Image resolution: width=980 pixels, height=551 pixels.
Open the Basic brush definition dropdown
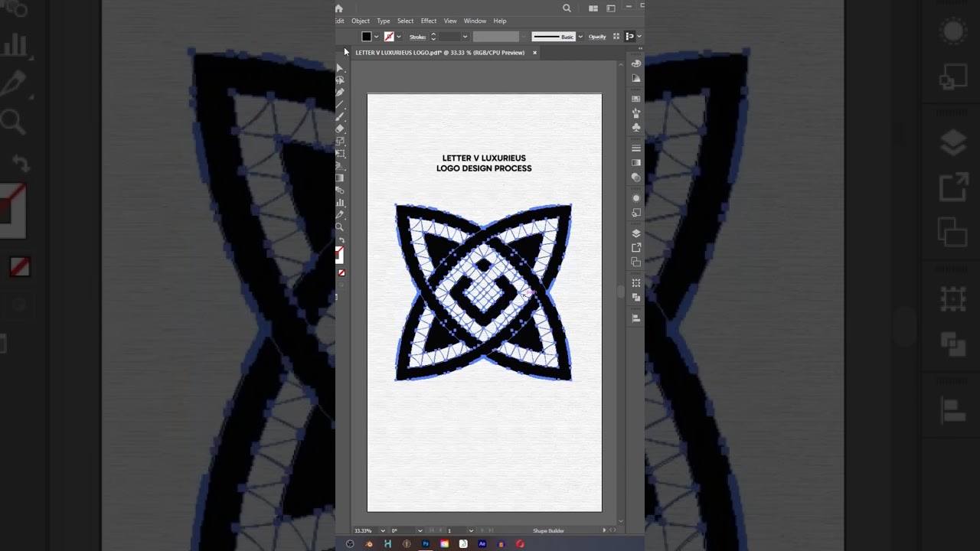pos(580,37)
